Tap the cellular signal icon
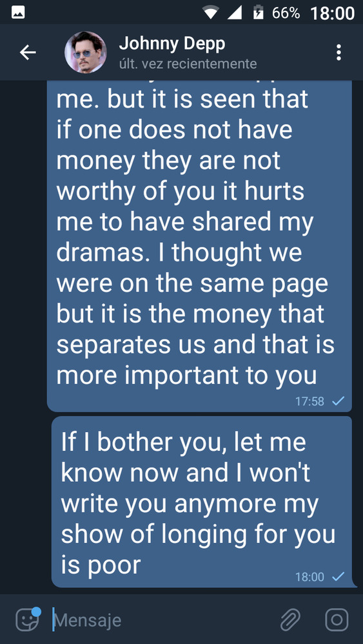363x644 pixels. pos(235,13)
